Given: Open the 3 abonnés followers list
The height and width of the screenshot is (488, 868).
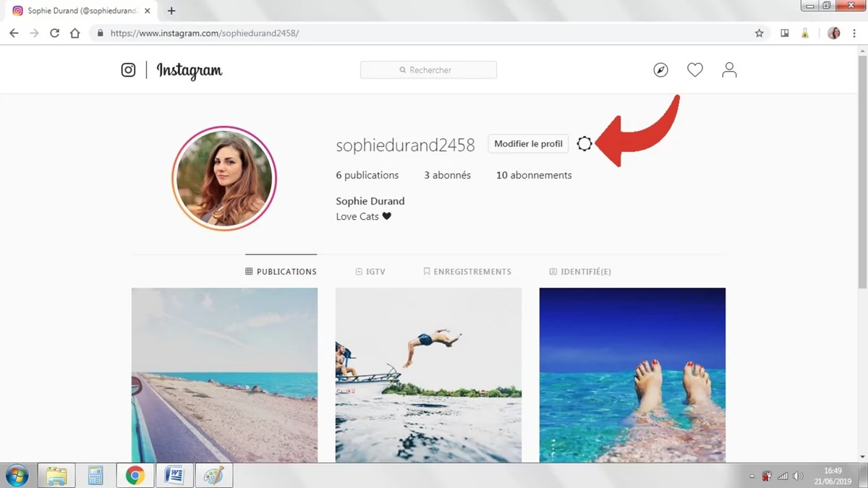Looking at the screenshot, I should (x=447, y=175).
